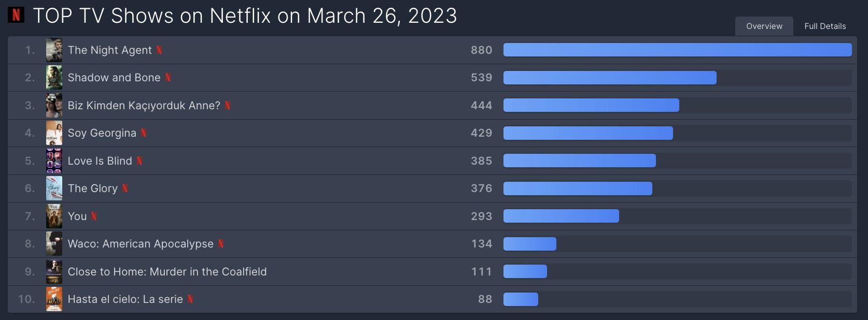Click the score bar for The Night Agent

(677, 50)
